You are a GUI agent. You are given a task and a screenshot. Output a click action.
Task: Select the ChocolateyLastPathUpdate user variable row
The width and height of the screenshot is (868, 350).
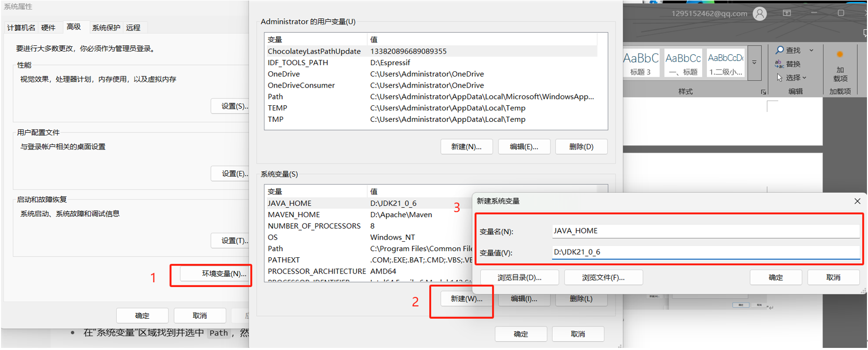click(x=431, y=51)
